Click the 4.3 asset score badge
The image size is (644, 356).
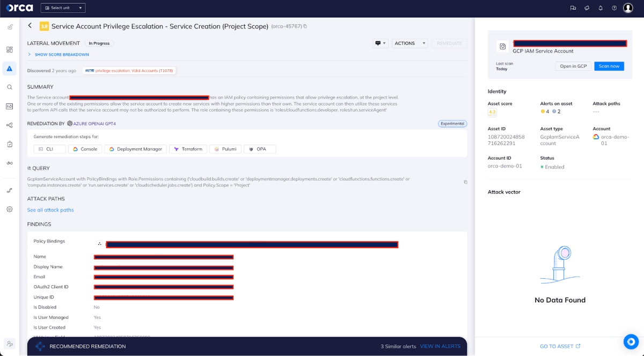pyautogui.click(x=492, y=112)
